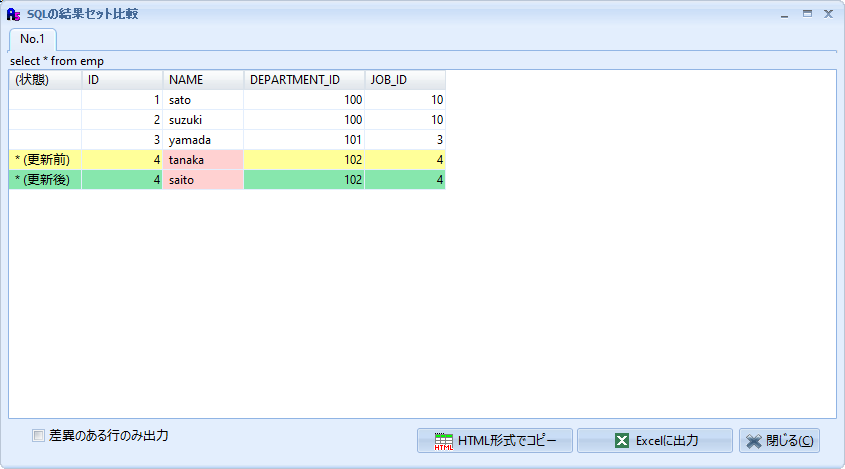This screenshot has height=469, width=845.
Task: Click JOB_ID '10' in suzuki row
Action: (405, 120)
